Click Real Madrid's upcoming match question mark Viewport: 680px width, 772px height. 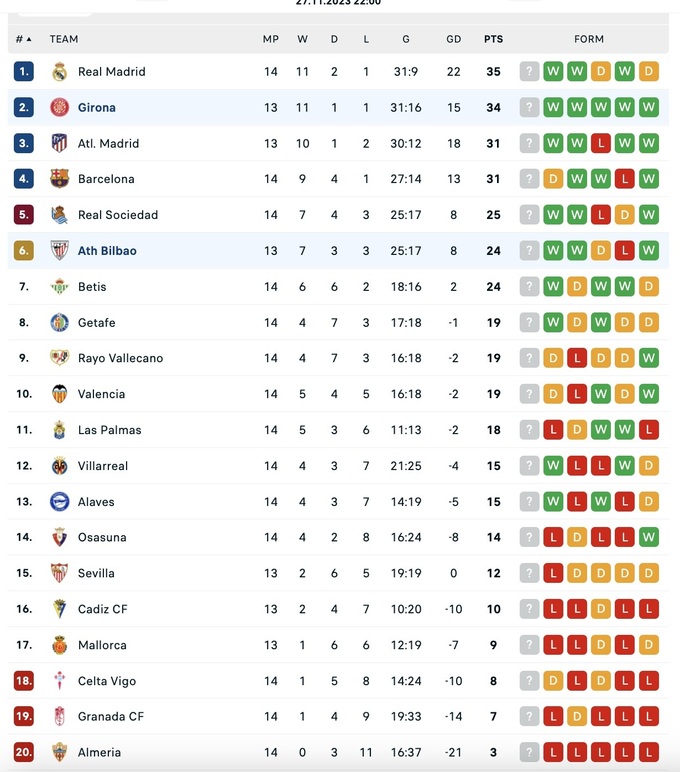click(529, 72)
